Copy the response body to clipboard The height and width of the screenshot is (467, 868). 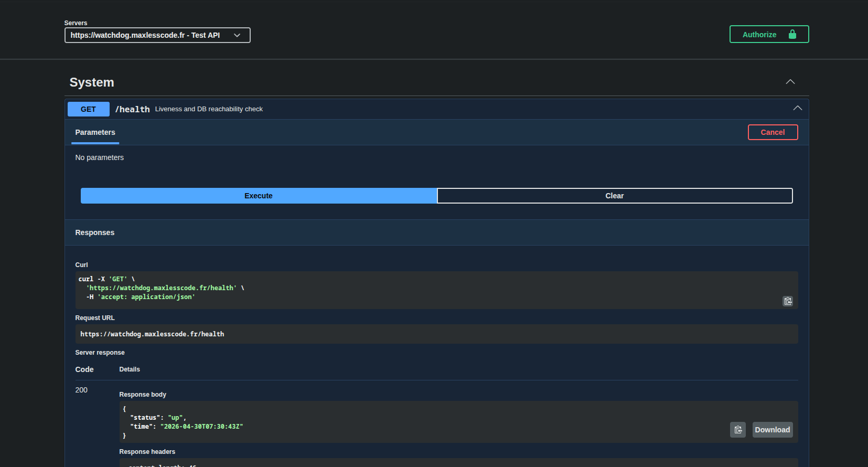pos(738,430)
